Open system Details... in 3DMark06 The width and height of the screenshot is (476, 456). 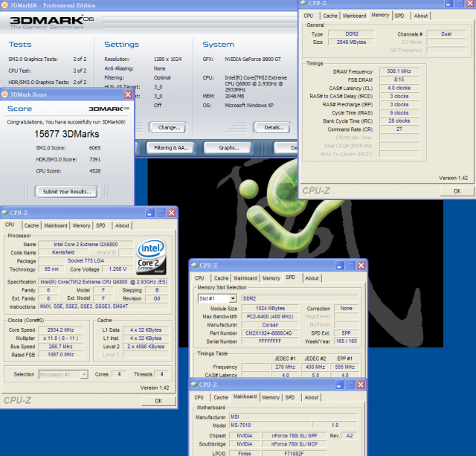274,127
